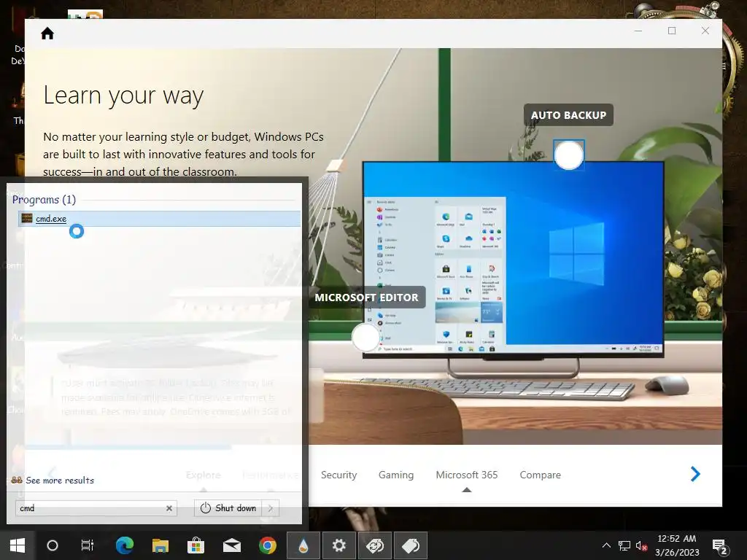The image size is (747, 560).
Task: Click the AUTO BACKUP label
Action: click(x=568, y=115)
